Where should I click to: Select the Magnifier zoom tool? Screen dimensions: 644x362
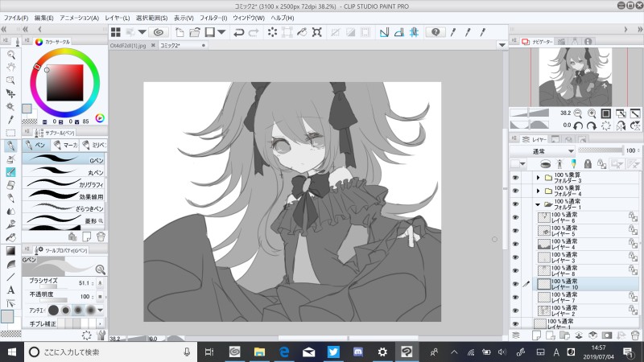pyautogui.click(x=11, y=55)
